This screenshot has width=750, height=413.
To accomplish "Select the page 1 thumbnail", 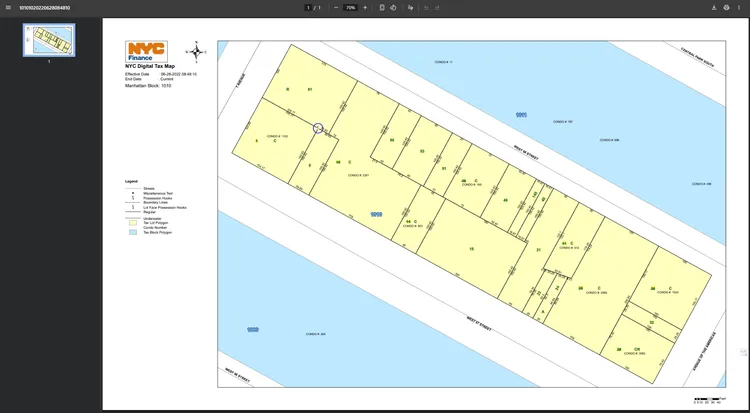I will [x=50, y=39].
